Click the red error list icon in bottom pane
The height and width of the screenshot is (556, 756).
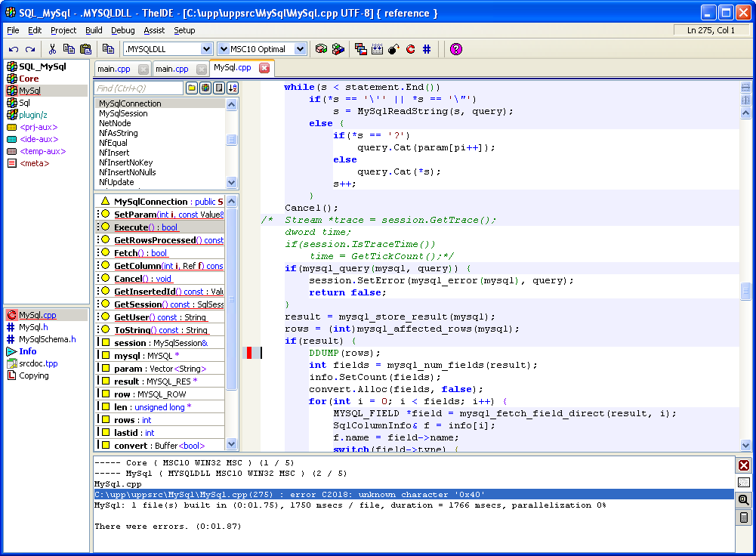coord(744,465)
